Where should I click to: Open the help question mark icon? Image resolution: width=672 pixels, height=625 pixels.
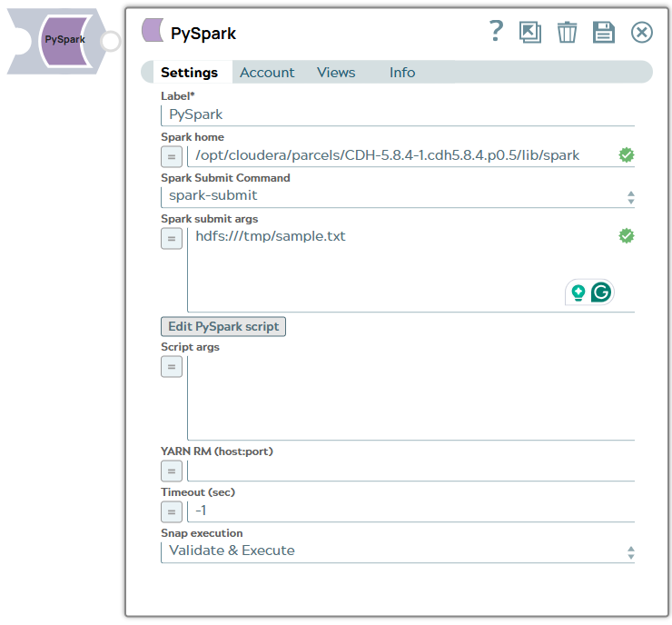[x=496, y=32]
